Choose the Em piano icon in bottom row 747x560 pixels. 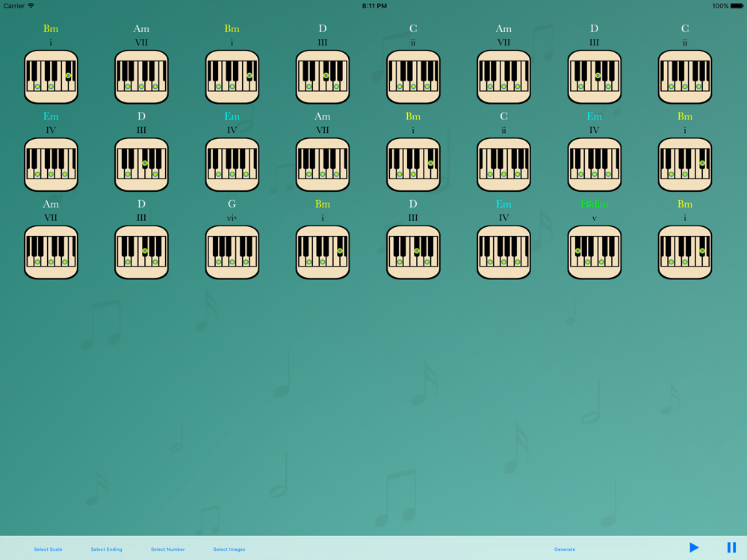coord(503,252)
